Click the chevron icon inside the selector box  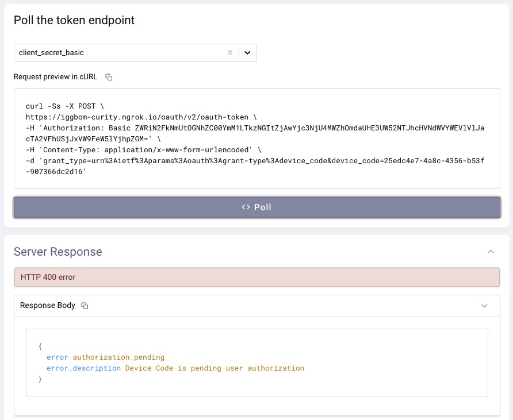248,52
